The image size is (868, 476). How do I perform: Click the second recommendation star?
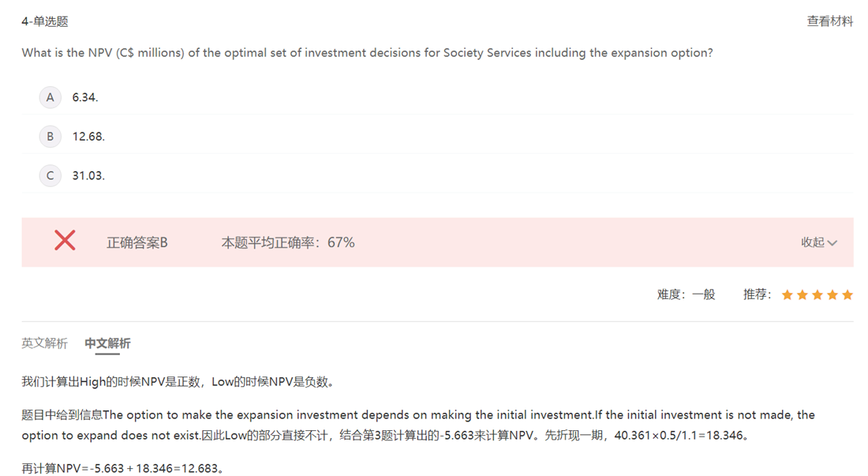tap(802, 295)
